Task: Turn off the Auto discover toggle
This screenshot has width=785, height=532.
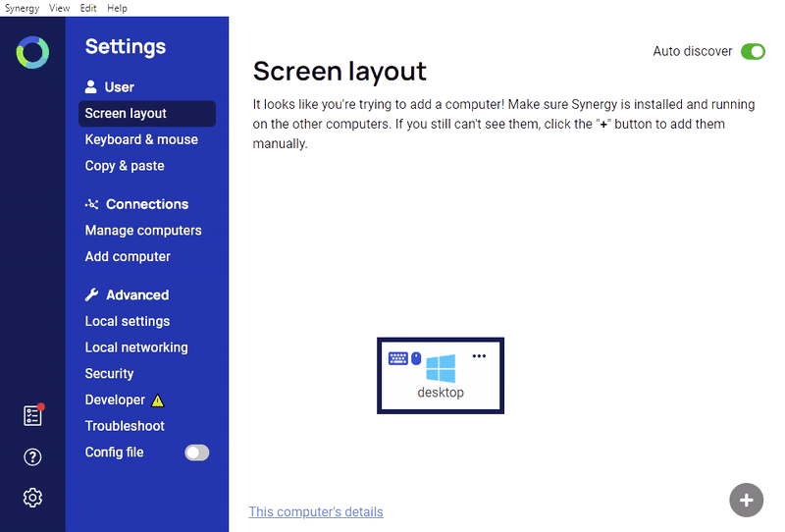Action: pos(753,51)
